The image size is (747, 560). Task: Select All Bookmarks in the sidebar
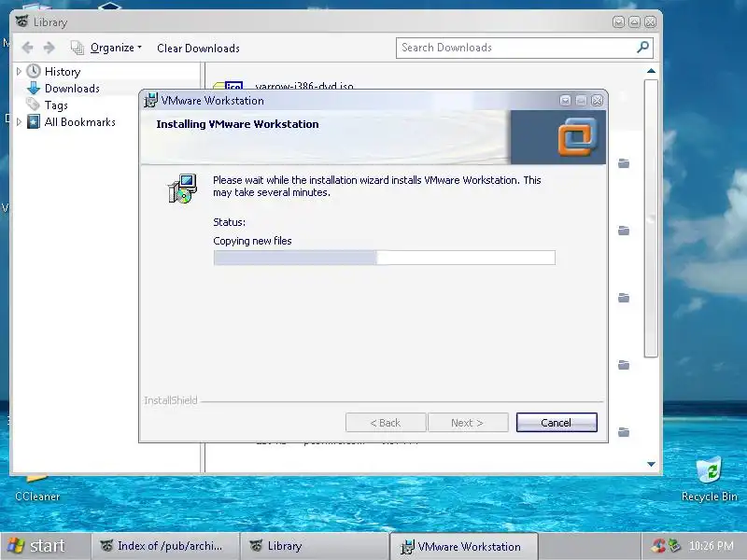pos(79,122)
